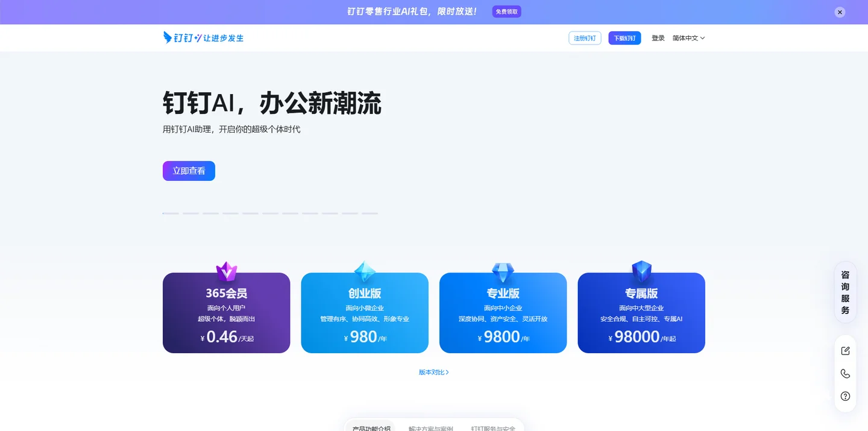Click 注册钉钉 register button

585,38
